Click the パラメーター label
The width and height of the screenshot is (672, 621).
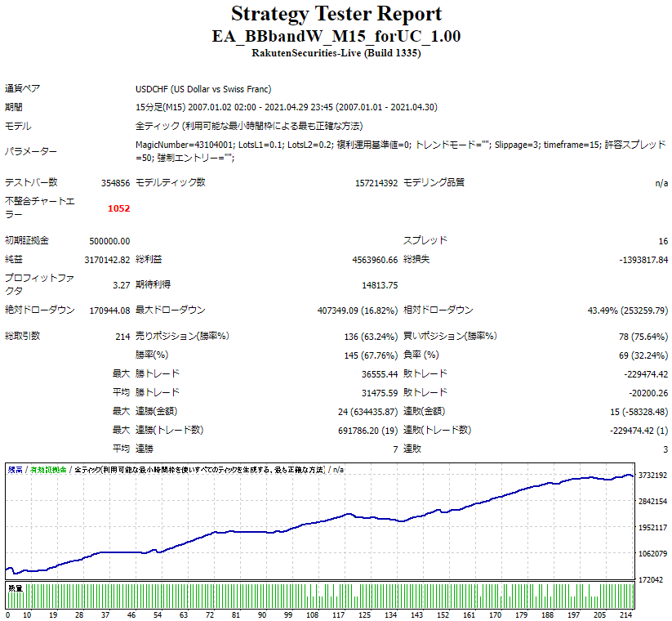point(31,151)
